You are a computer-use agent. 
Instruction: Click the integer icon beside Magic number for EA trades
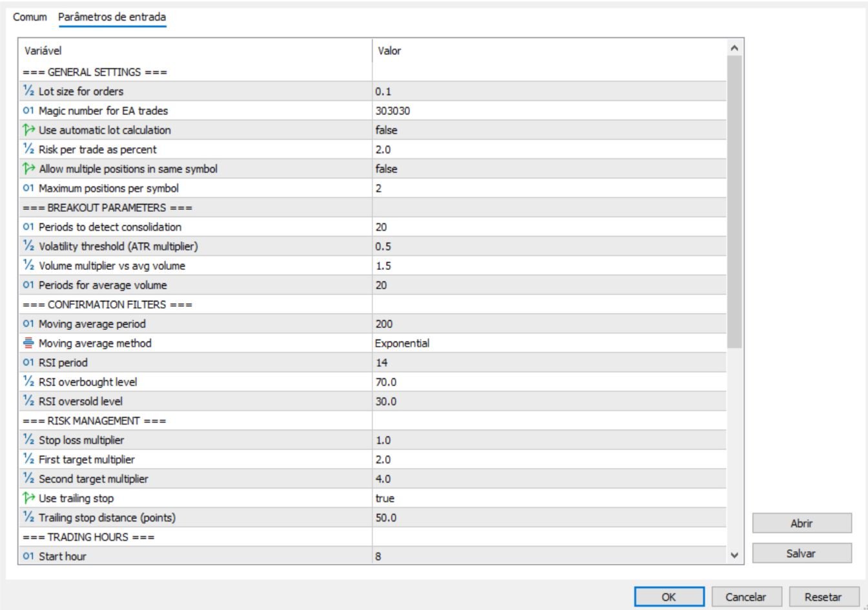pyautogui.click(x=28, y=110)
